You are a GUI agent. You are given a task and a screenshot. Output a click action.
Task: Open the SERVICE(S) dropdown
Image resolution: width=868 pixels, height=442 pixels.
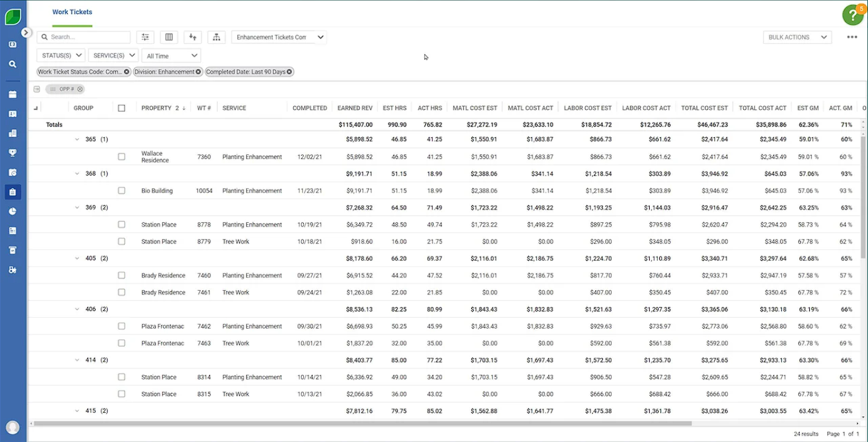113,56
